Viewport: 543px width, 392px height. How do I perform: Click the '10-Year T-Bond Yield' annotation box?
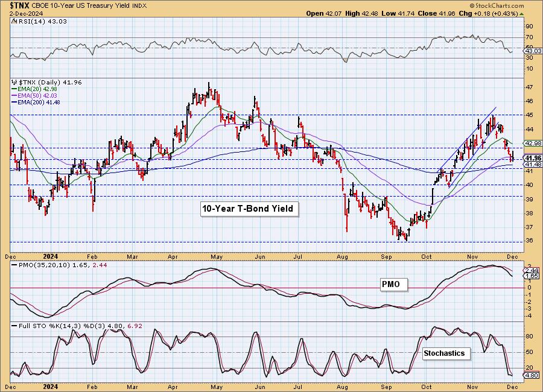tap(249, 209)
